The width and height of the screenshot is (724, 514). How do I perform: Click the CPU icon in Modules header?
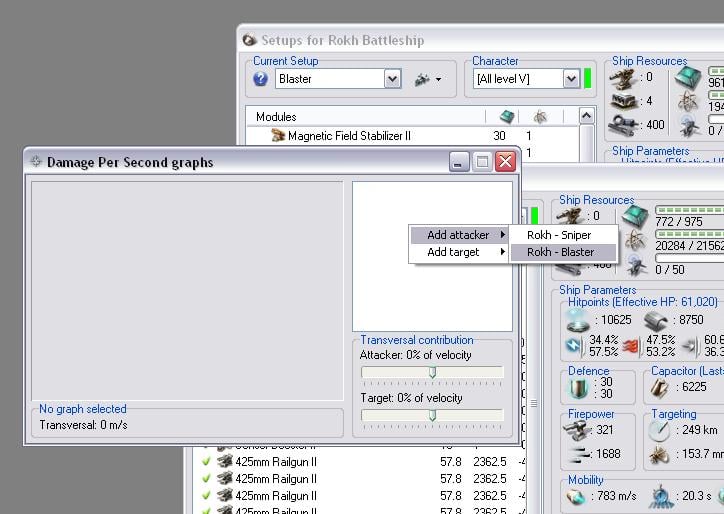click(x=507, y=117)
